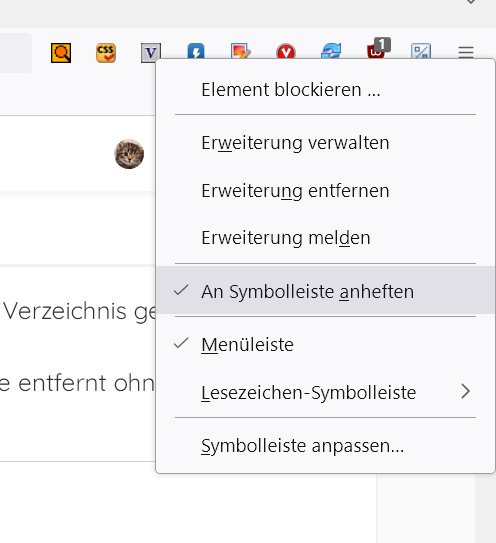Open the CSS checkmark extension icon
This screenshot has height=543, width=496.
pyautogui.click(x=106, y=53)
